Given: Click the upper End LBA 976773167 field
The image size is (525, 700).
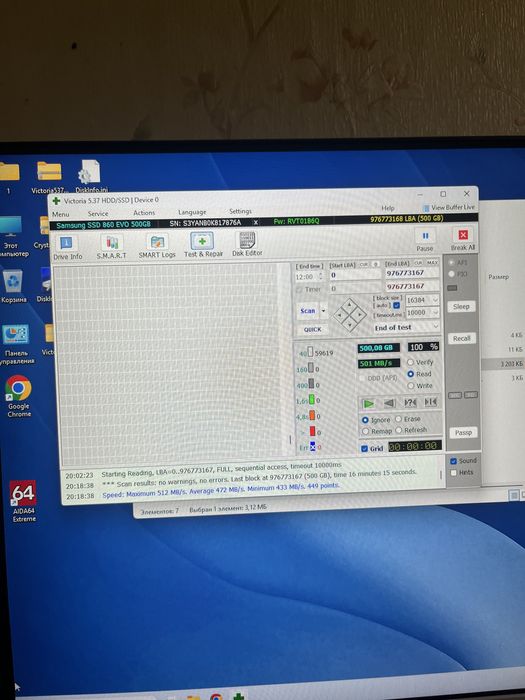Looking at the screenshot, I should point(412,273).
